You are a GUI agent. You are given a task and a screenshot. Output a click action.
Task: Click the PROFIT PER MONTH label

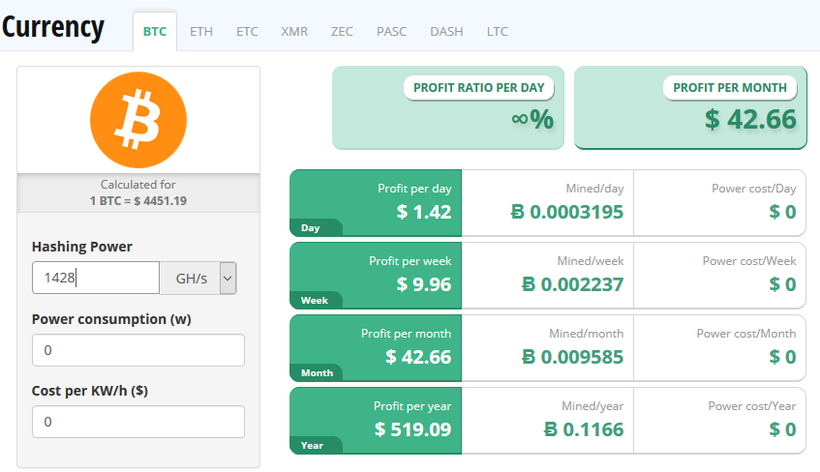pos(730,88)
